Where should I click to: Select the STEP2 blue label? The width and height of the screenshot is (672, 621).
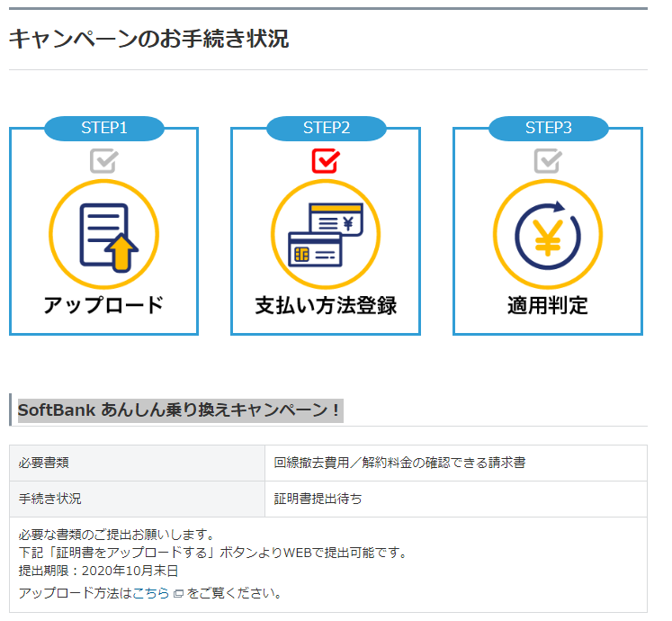click(327, 128)
